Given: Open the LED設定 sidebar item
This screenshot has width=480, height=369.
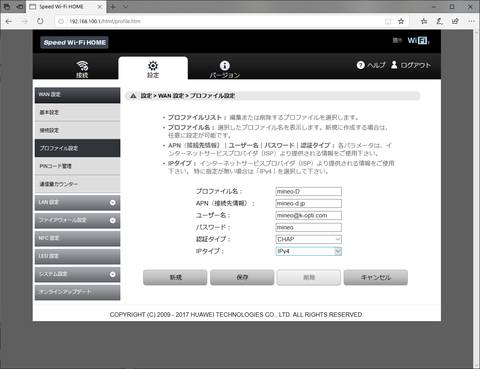Looking at the screenshot, I should click(77, 256).
